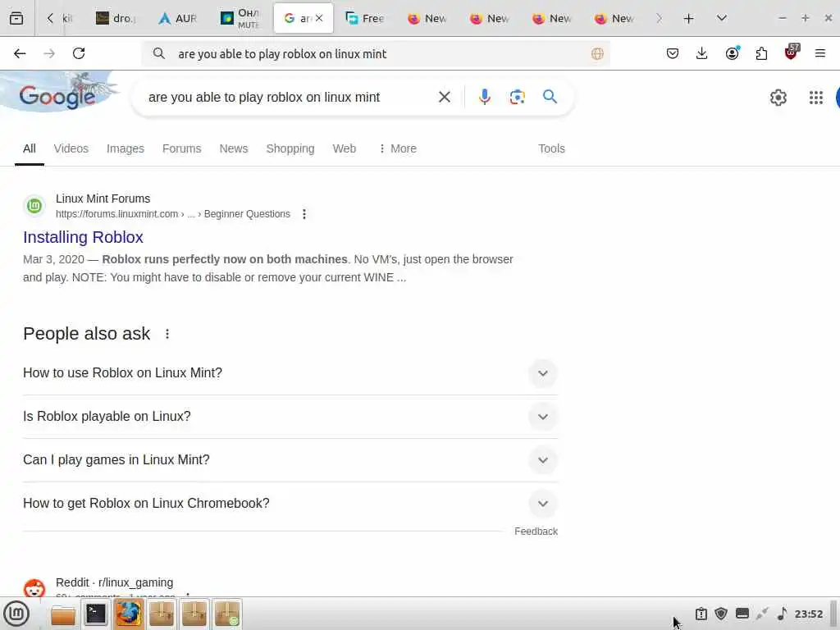840x630 pixels.
Task: Open the Downloads panel
Action: coord(702,53)
